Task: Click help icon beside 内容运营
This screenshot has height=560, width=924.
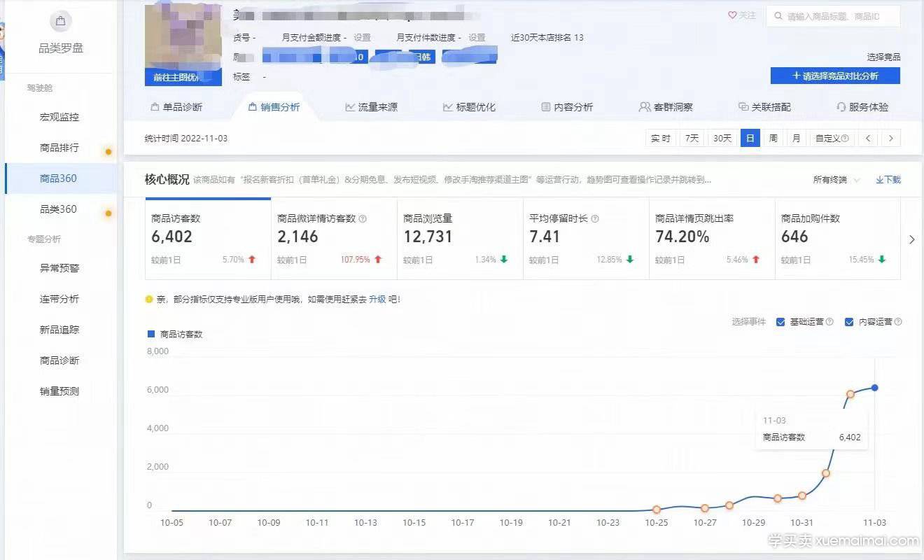Action: click(898, 322)
